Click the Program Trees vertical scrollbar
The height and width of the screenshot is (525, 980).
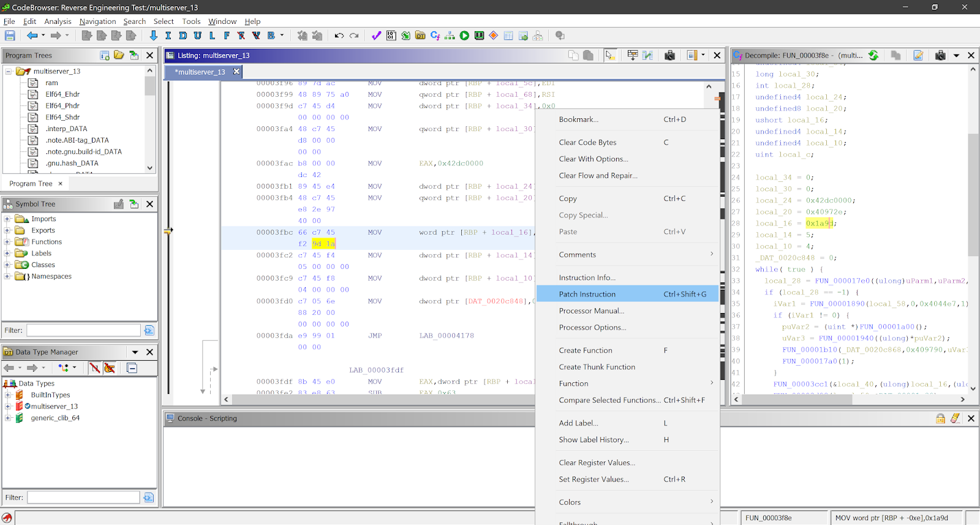tap(150, 119)
